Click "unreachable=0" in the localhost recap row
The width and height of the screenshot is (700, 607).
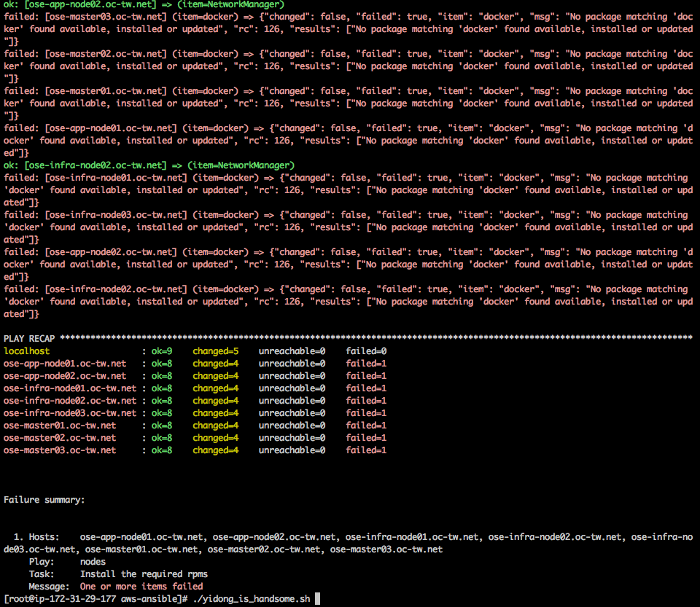[x=292, y=351]
